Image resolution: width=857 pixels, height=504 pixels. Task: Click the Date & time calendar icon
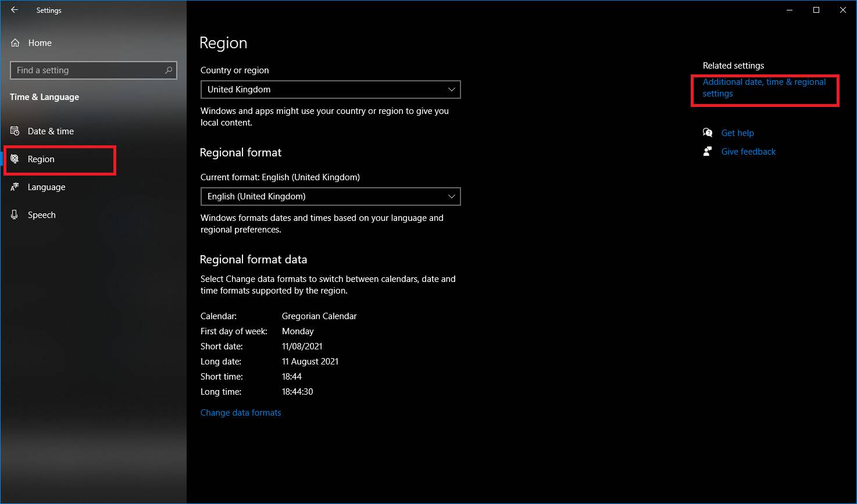click(x=15, y=131)
